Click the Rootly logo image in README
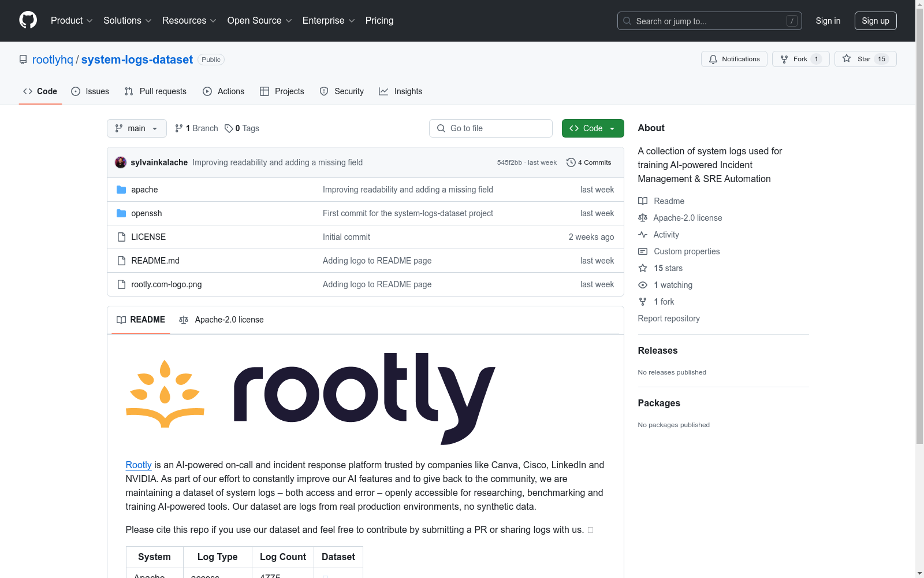The width and height of the screenshot is (924, 578). tap(311, 399)
